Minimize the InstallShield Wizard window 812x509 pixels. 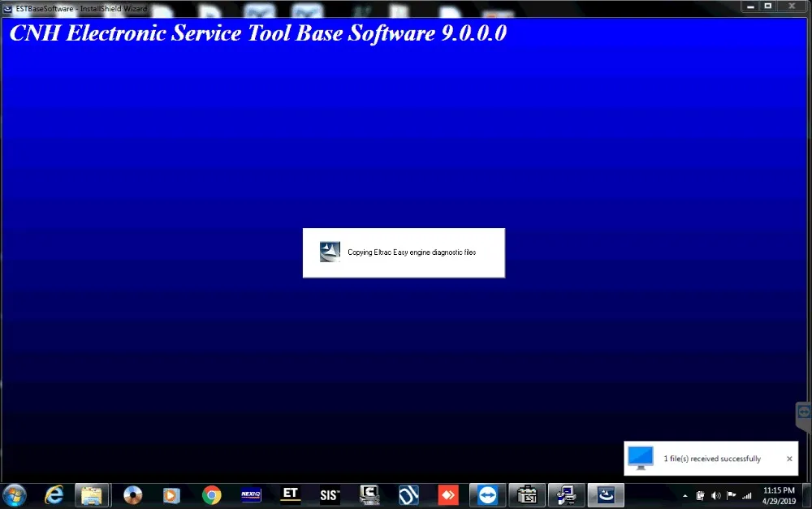[751, 6]
